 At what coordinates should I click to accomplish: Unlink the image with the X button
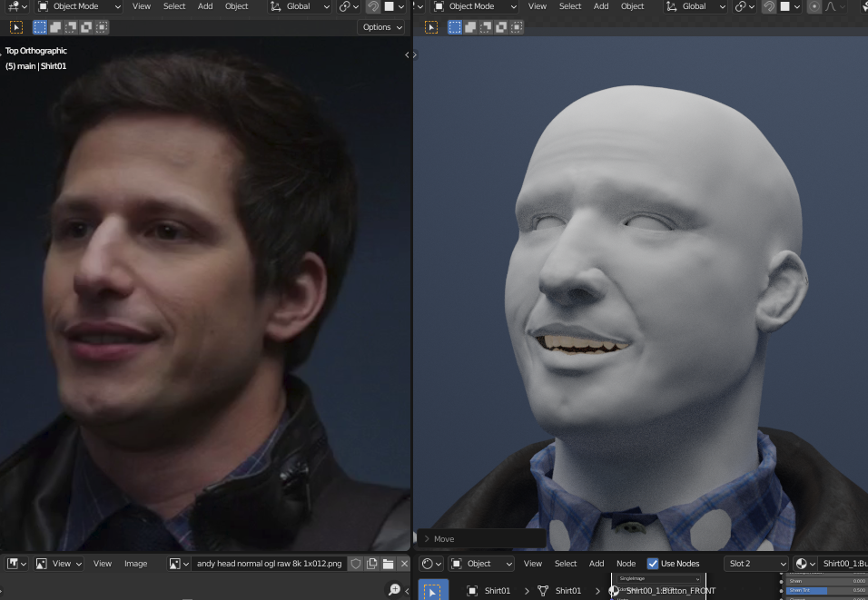click(404, 564)
